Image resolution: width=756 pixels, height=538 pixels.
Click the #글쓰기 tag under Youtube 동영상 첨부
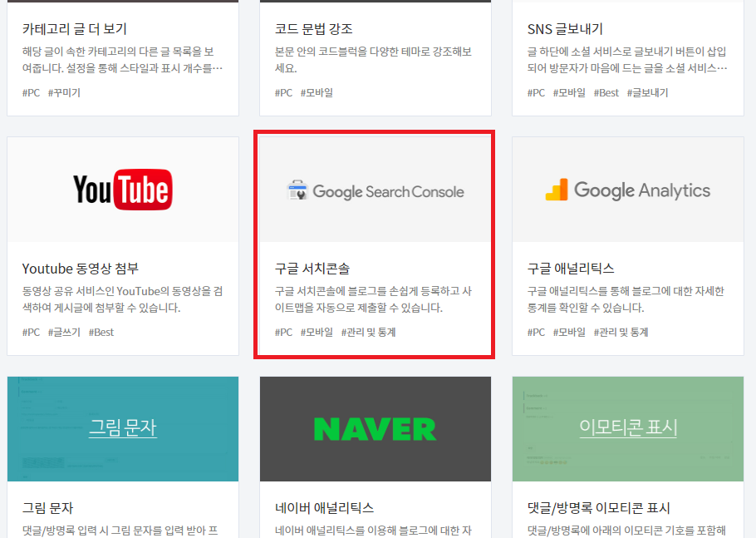[x=63, y=332]
